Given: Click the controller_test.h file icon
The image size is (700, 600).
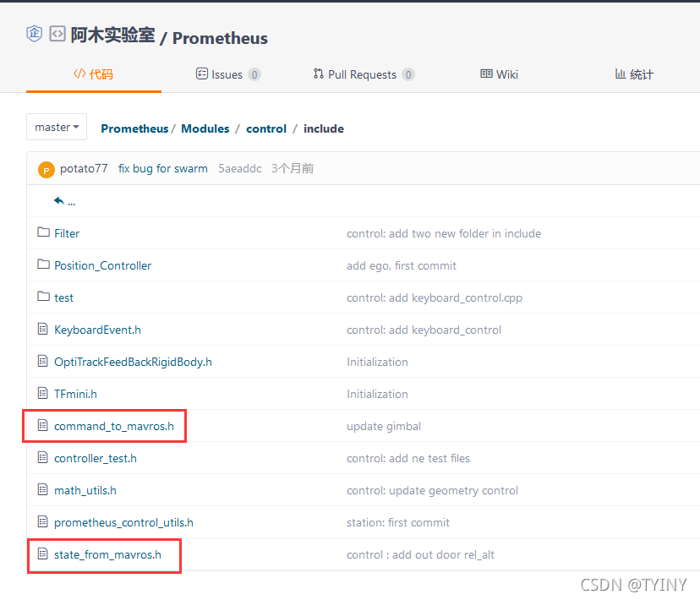Looking at the screenshot, I should pyautogui.click(x=42, y=458).
